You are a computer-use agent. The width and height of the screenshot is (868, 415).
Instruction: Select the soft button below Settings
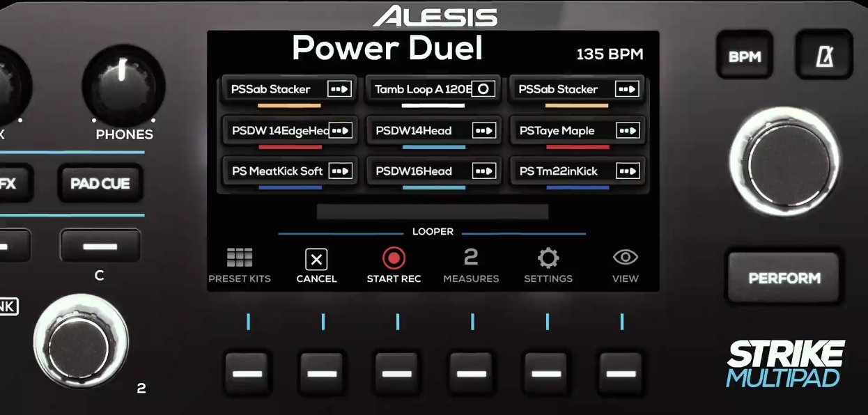tap(546, 373)
